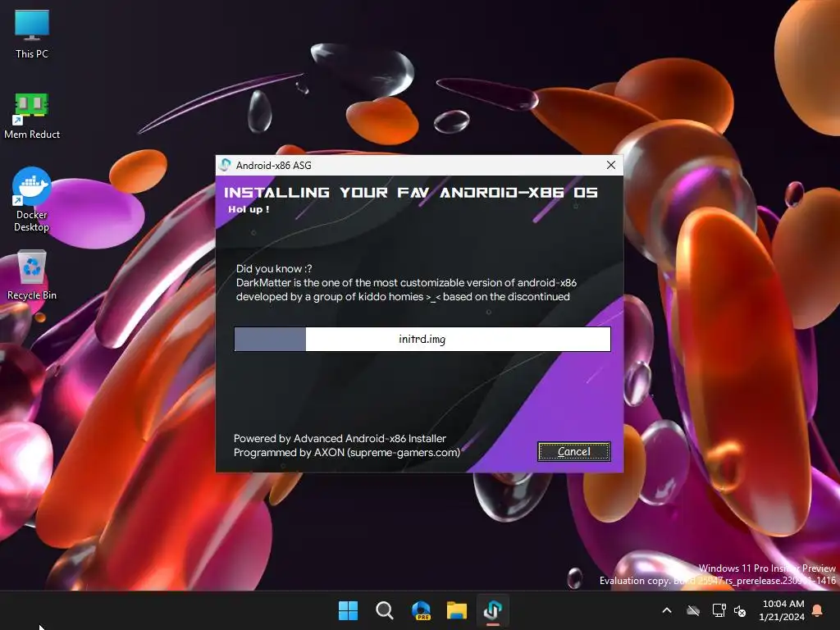Cancel the Android-x86 installation
This screenshot has width=840, height=630.
coord(573,452)
